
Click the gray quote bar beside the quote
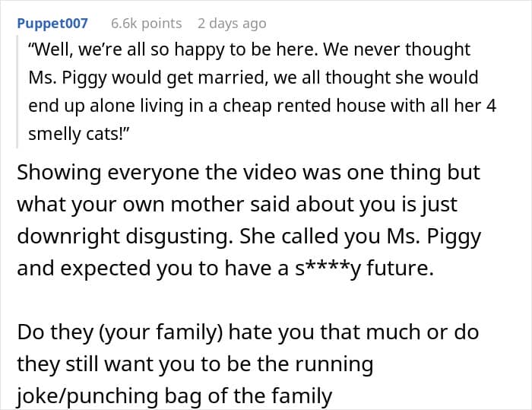click(18, 91)
